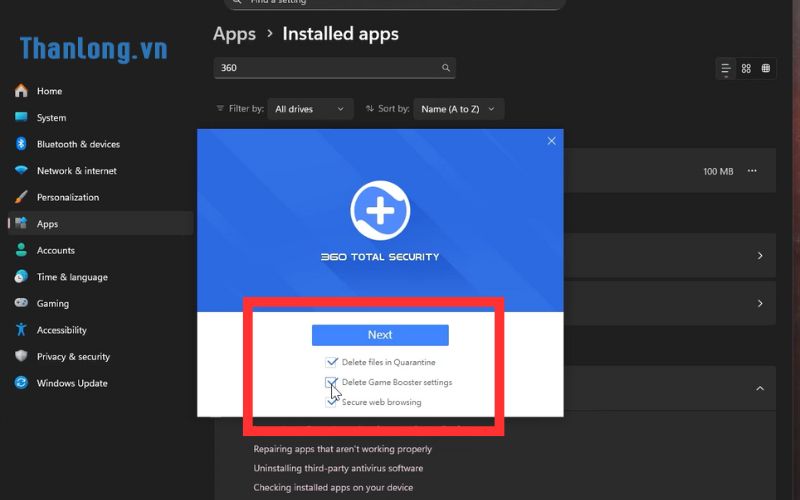Click Checking installed apps on your device
Image resolution: width=800 pixels, height=500 pixels.
click(333, 487)
